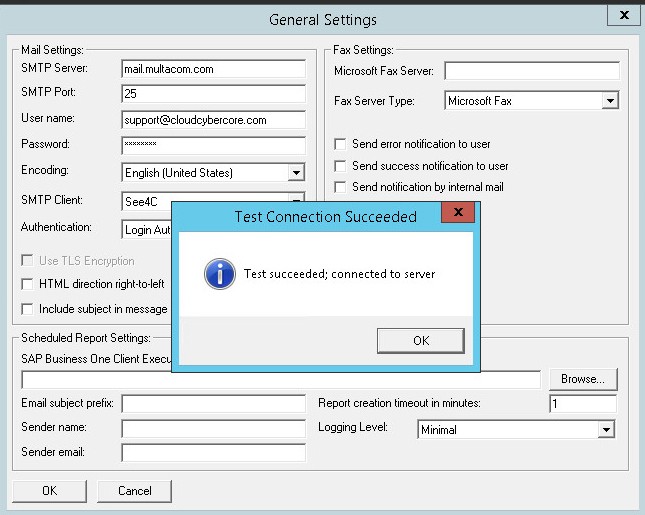Screen dimensions: 645x515
Task: Close the General Settings window
Action: [x=624, y=17]
